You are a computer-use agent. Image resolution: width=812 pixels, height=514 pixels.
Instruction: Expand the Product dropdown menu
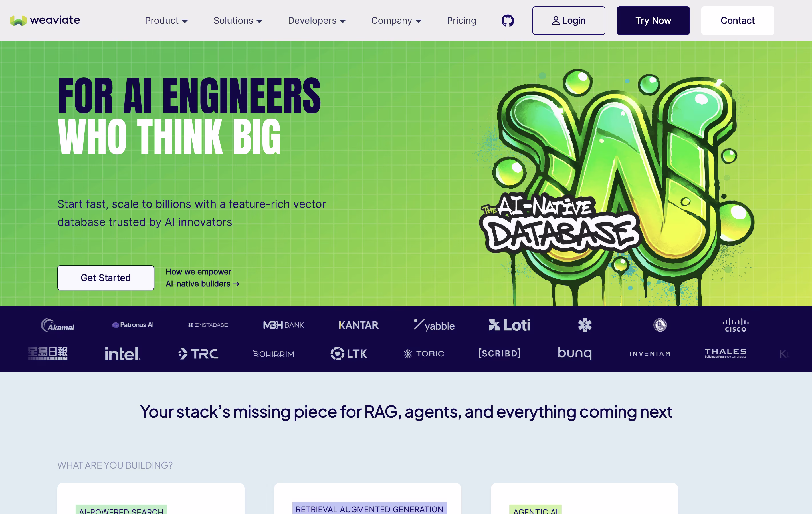[166, 21]
